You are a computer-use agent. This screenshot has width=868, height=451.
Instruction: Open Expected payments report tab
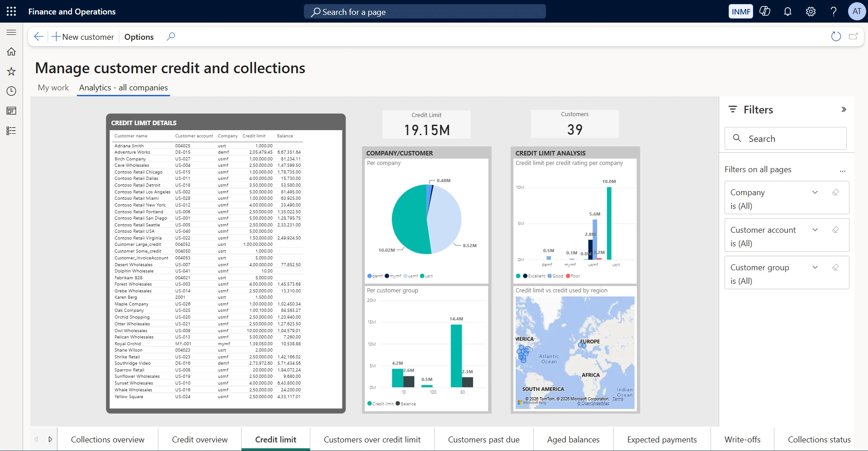coord(662,439)
